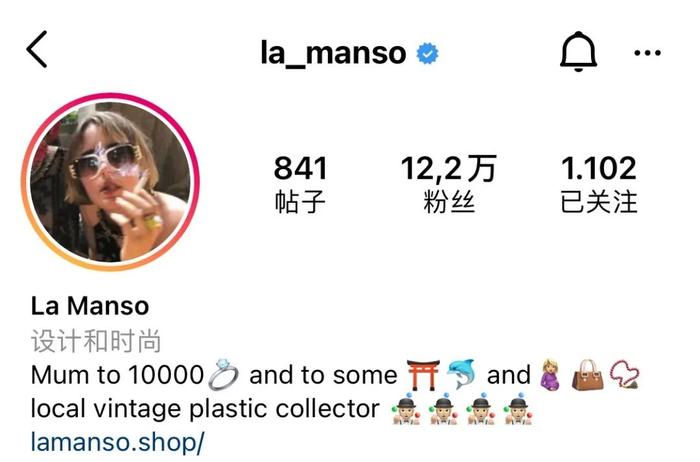The width and height of the screenshot is (700, 462).
Task: Tap the la_manso username title
Action: [333, 53]
